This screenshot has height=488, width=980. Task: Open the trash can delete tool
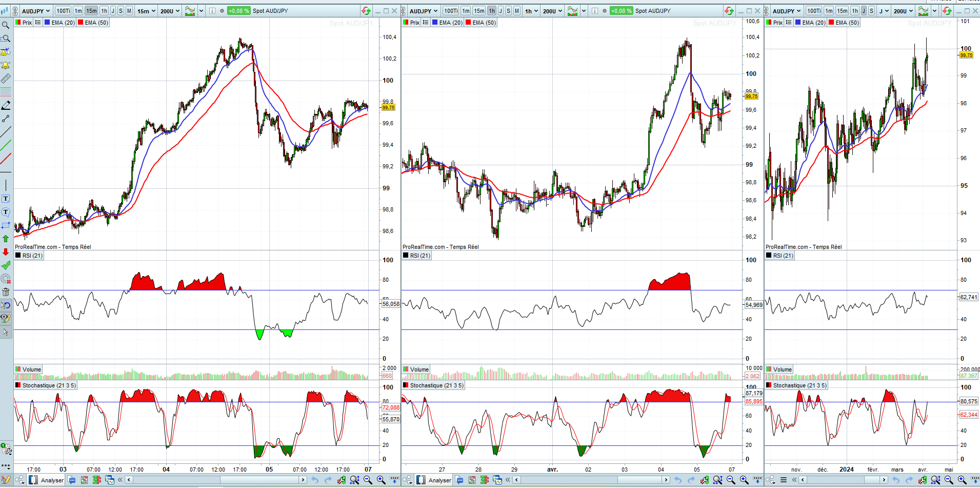6,292
